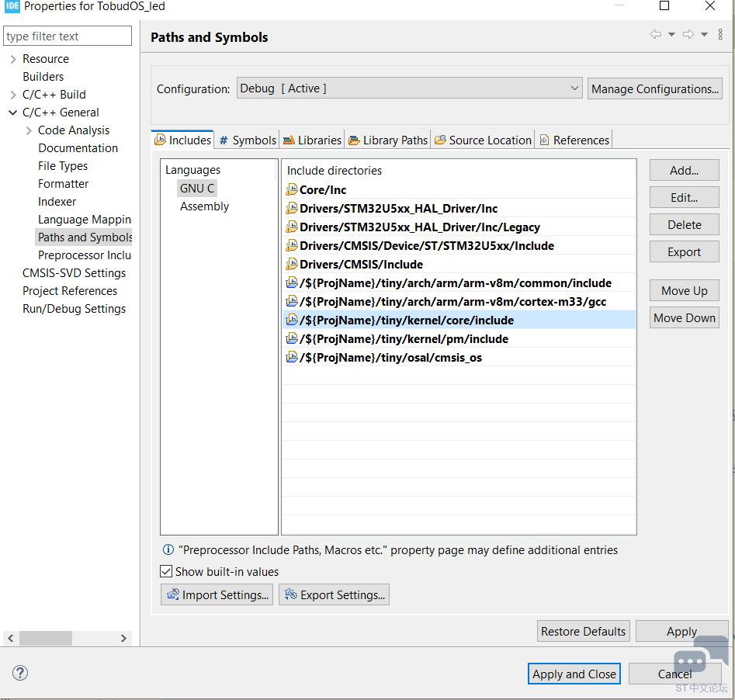Select Drivers/STM32U5xx_HAL_Driver/Inc/Legacy entry

[x=459, y=227]
